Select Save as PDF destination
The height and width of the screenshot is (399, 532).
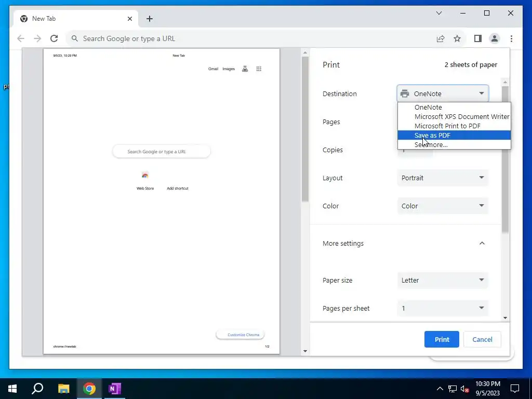pyautogui.click(x=454, y=135)
